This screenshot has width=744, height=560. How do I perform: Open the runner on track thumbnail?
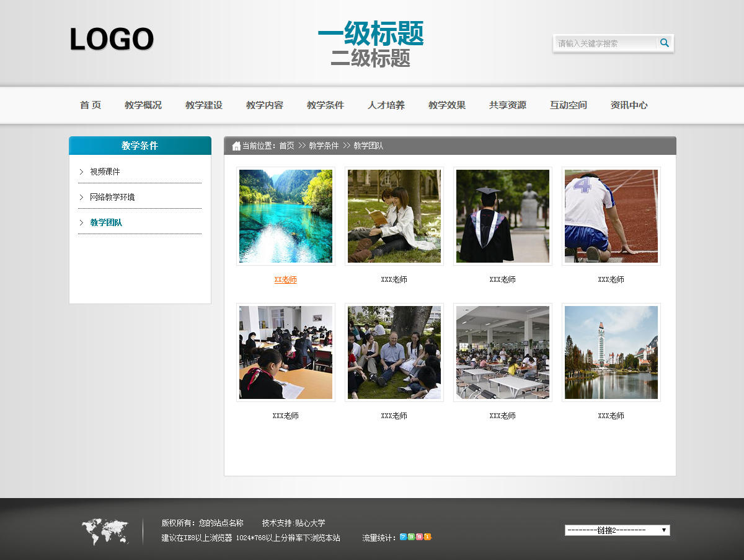(611, 216)
